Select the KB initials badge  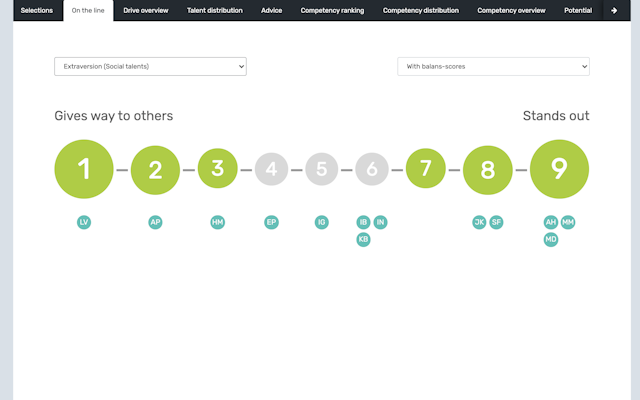tap(363, 240)
